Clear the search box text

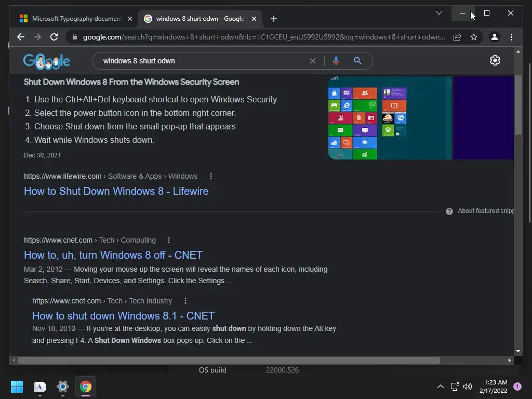pos(312,61)
